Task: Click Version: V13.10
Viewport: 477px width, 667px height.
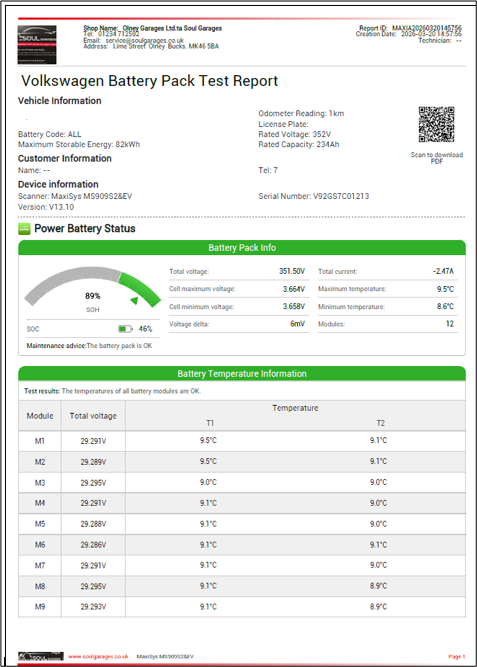Action: point(46,207)
